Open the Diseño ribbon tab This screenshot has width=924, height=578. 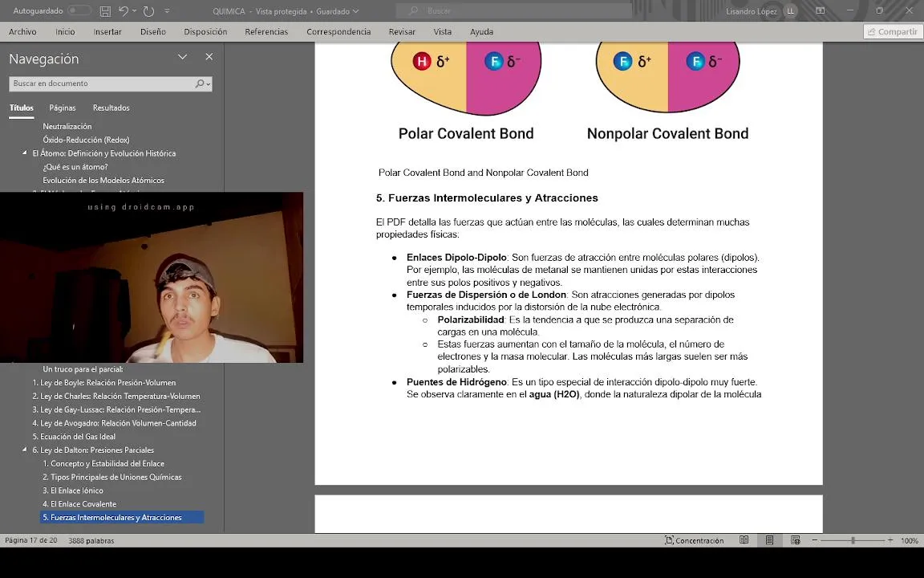(x=152, y=32)
